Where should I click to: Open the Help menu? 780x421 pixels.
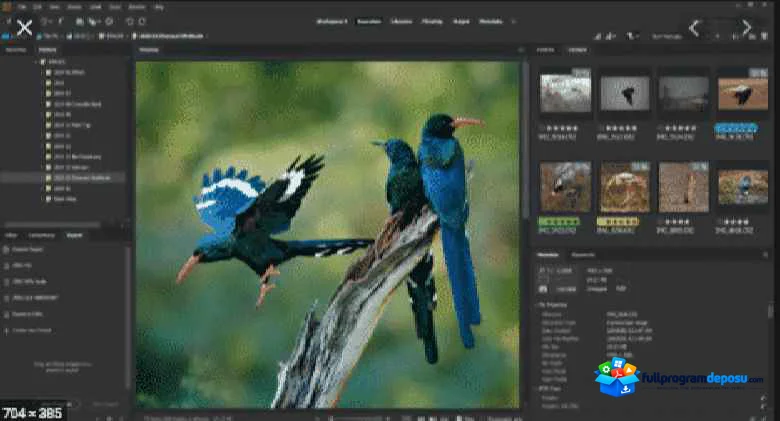159,7
